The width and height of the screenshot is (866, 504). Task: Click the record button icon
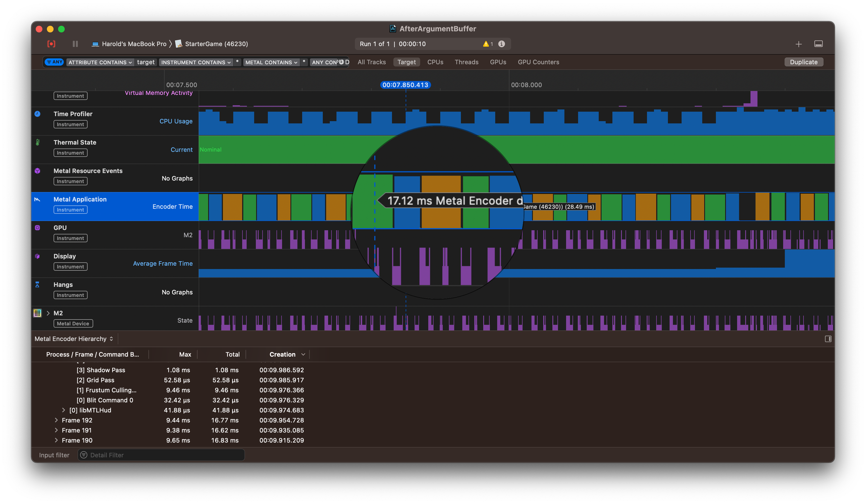51,44
